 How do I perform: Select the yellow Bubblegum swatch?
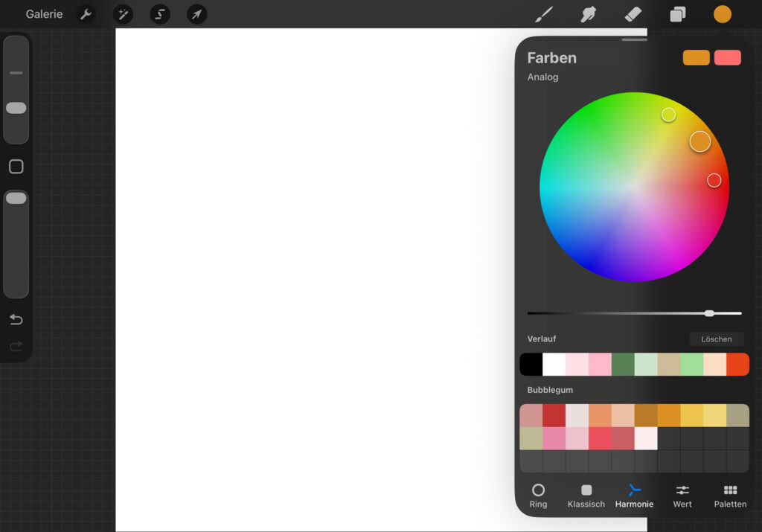click(x=692, y=415)
